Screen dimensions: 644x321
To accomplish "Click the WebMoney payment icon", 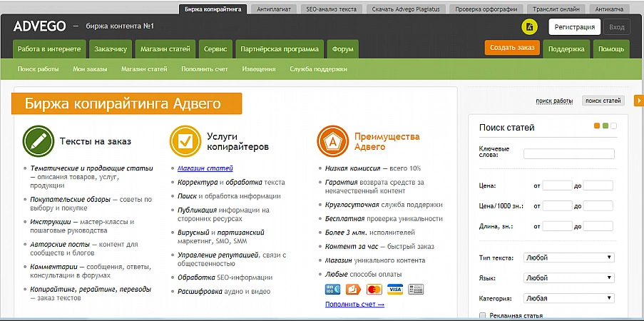I will [x=332, y=289].
